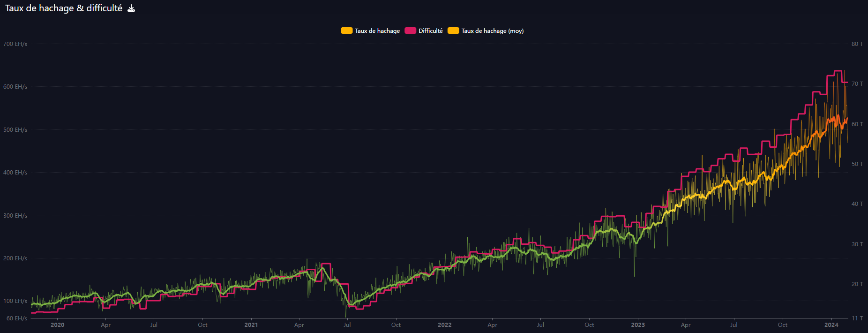Toggle the "Taux de hachage" legend label
The height and width of the screenshot is (333, 868).
377,31
